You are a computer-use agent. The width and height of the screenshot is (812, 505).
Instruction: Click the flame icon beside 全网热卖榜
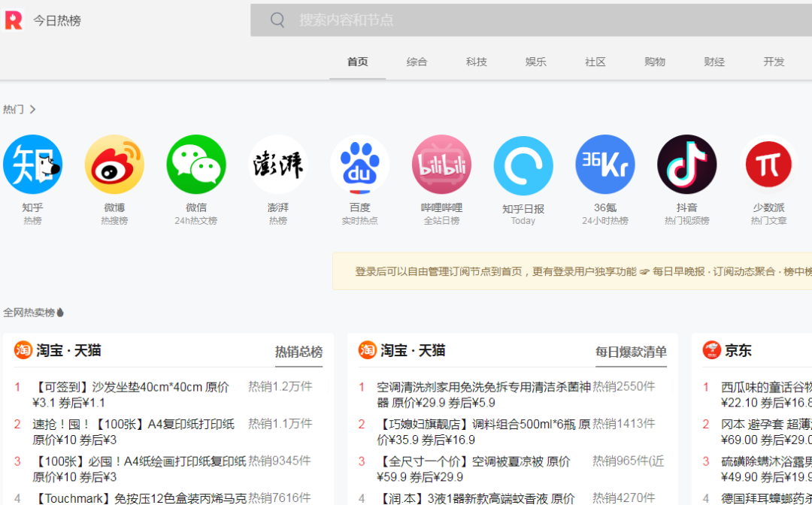[60, 313]
